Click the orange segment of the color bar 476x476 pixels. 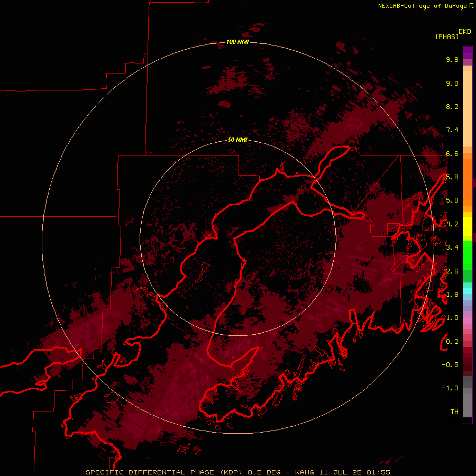[x=467, y=182]
